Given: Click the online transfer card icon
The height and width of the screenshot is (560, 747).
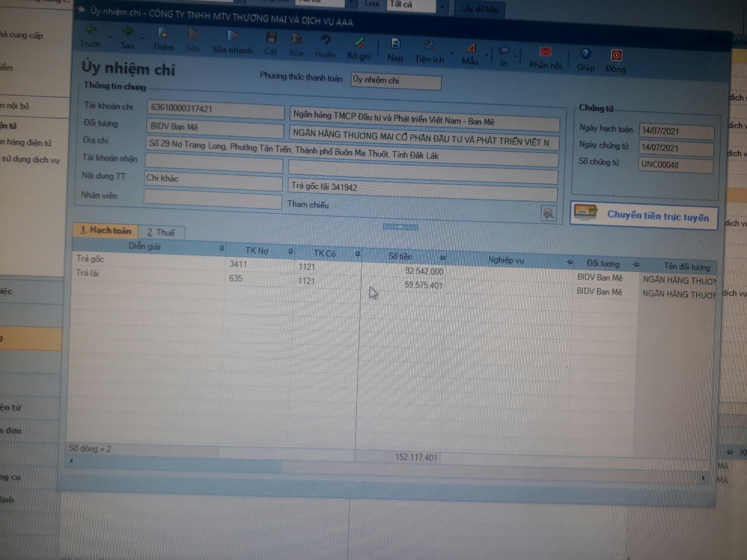Looking at the screenshot, I should [x=586, y=212].
